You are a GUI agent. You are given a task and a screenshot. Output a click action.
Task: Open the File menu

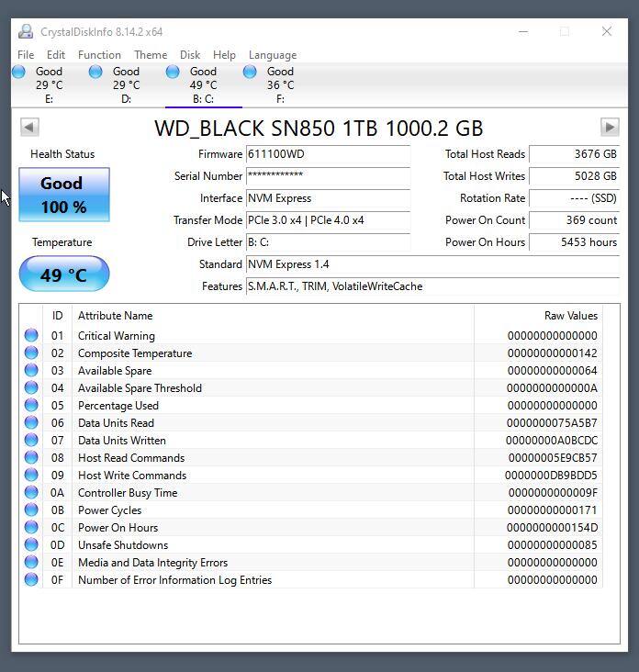[x=26, y=55]
